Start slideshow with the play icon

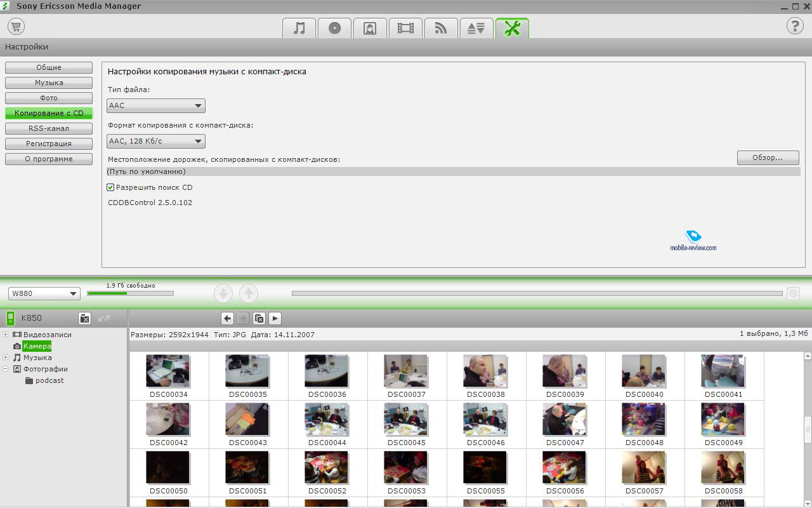[275, 319]
